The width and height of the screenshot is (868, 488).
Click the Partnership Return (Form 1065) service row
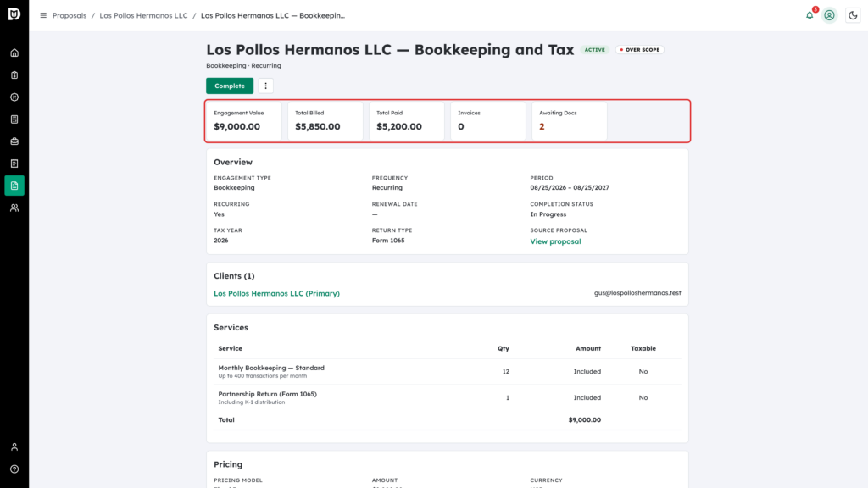(448, 398)
